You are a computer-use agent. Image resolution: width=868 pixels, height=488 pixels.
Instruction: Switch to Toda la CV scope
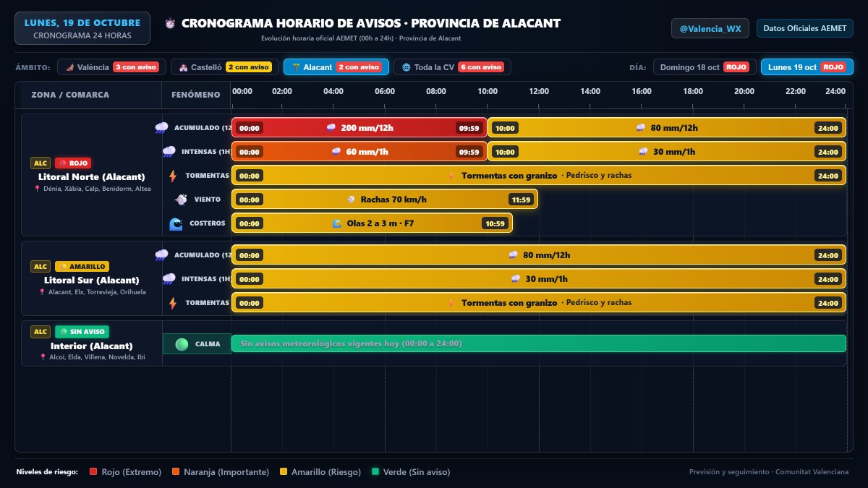pos(452,67)
